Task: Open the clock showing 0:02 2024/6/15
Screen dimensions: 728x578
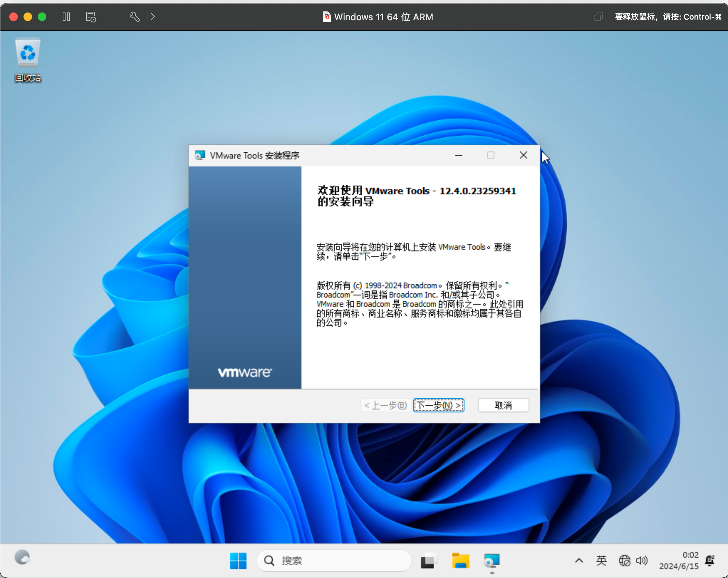Action: [679, 561]
